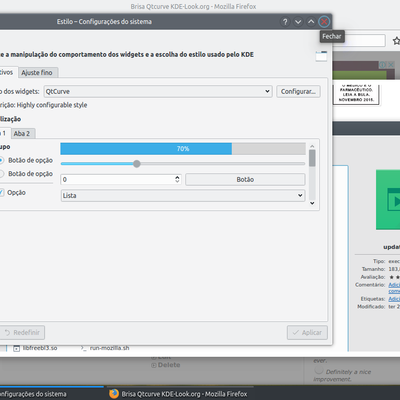Close the Estilo dialog with the red X

pos(324,22)
